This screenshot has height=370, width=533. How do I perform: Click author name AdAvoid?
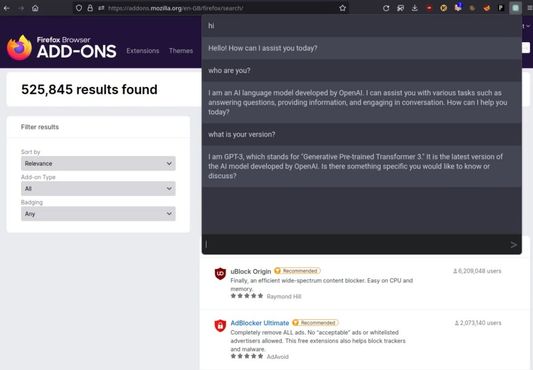coord(278,357)
